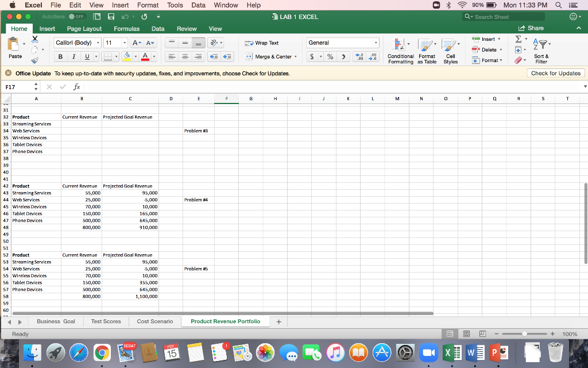
Task: Click the Comma Style icon
Action: 343,57
